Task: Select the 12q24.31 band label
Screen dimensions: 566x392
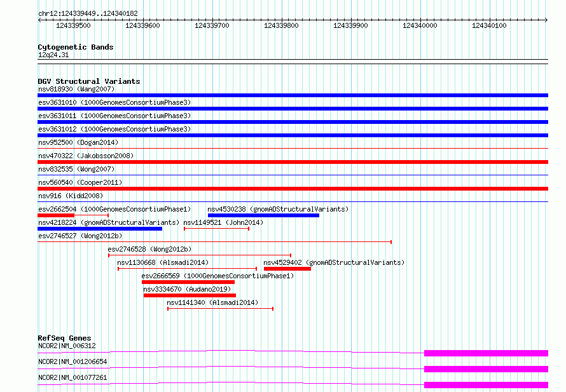Action: tap(53, 55)
